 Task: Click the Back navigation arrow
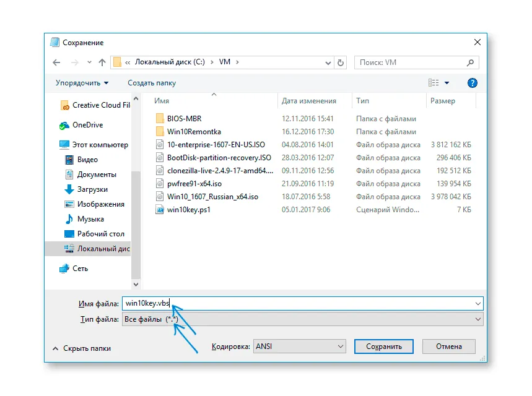(x=57, y=62)
